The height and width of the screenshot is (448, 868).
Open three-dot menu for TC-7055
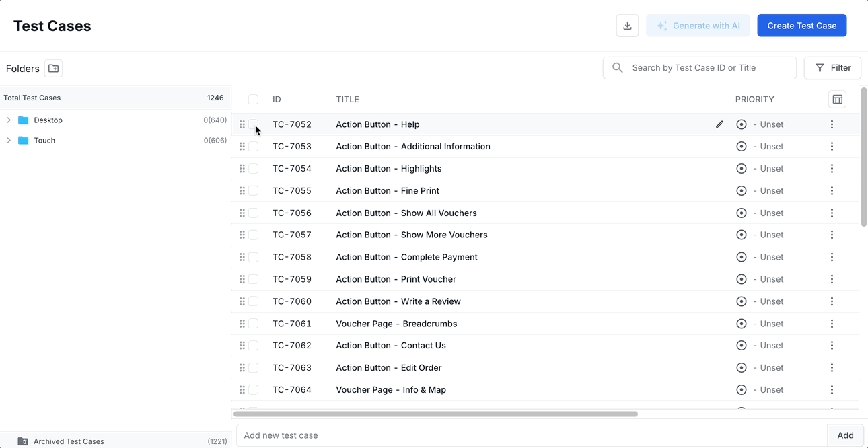(832, 191)
